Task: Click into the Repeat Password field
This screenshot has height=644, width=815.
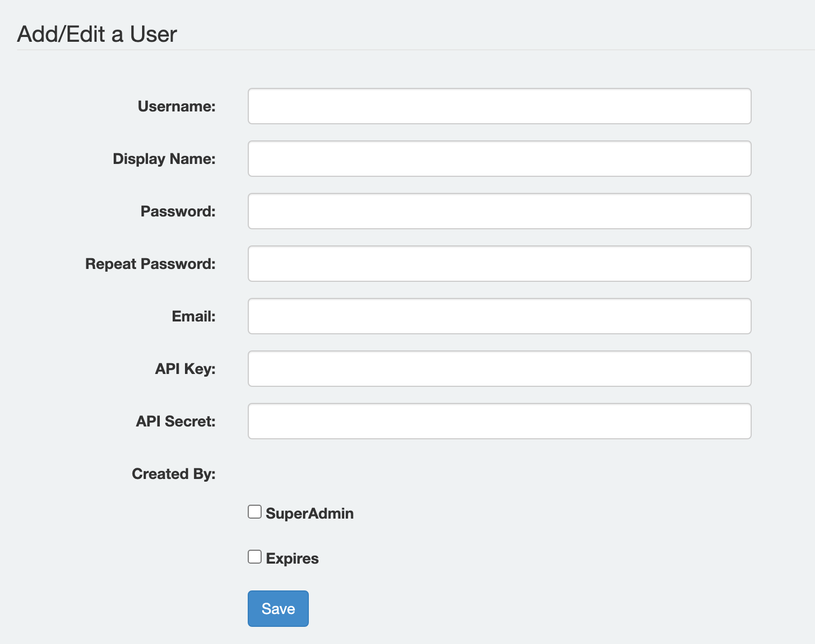Action: (x=499, y=264)
